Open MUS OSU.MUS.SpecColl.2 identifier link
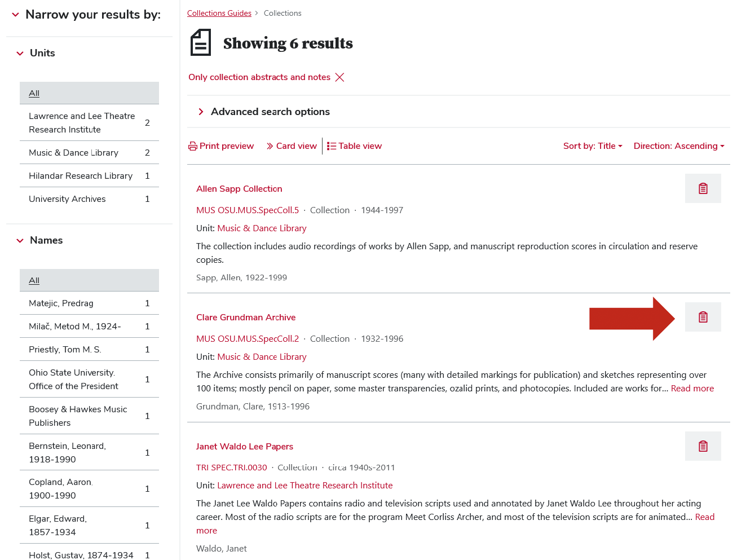Screen dimensions: 737x560 248,339
